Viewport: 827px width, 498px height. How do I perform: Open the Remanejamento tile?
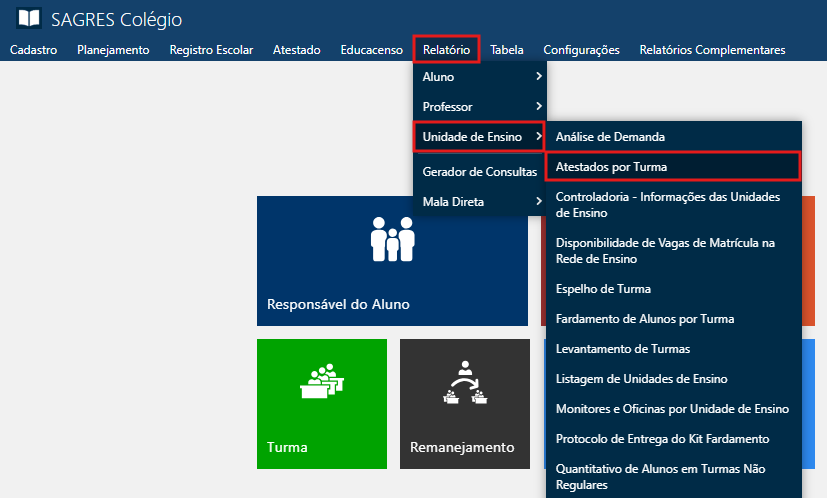464,404
